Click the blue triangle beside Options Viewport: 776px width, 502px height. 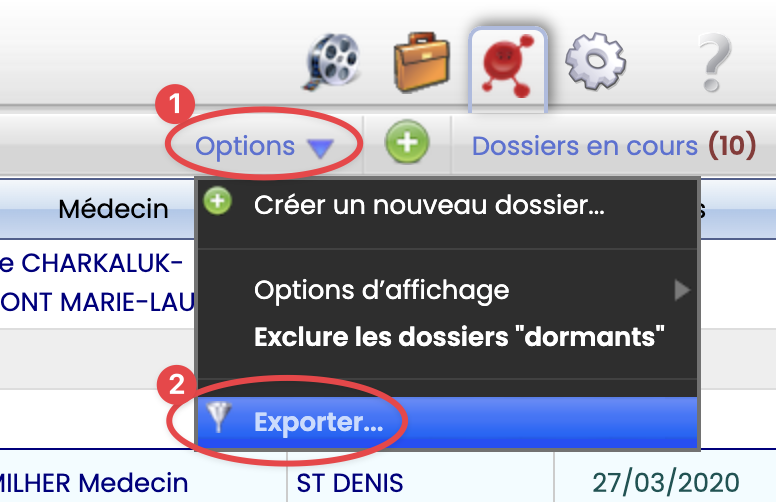(321, 148)
